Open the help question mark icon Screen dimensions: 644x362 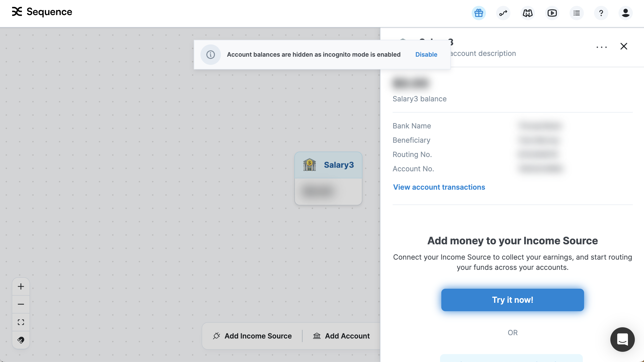pyautogui.click(x=601, y=13)
